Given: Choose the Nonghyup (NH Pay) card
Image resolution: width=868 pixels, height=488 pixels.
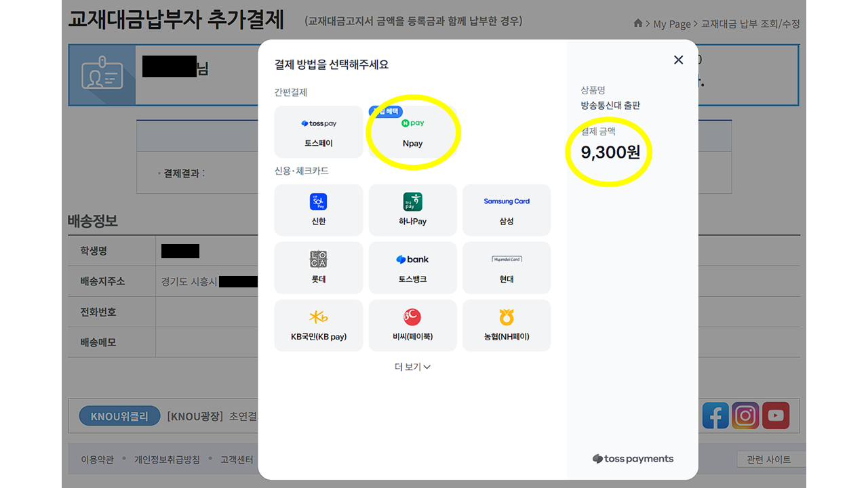Looking at the screenshot, I should pos(507,325).
